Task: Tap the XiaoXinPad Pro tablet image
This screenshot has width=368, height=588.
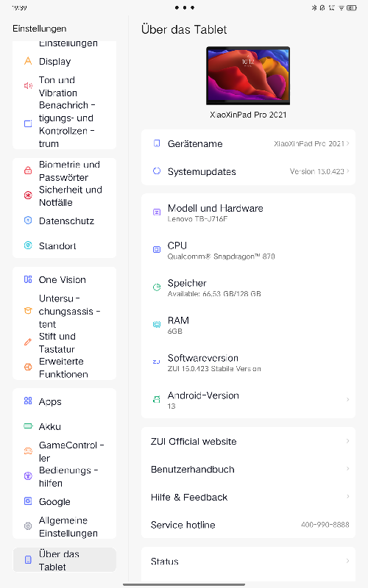Action: tap(248, 76)
